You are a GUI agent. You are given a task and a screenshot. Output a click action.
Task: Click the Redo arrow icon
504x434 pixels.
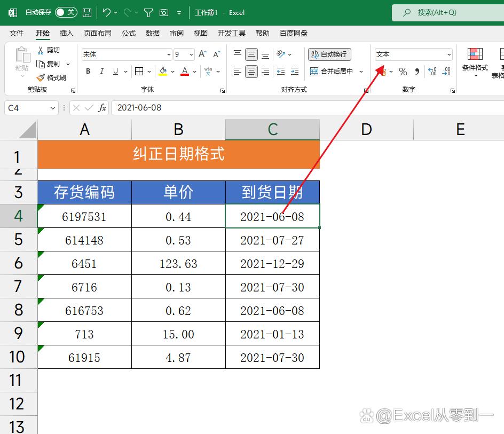coord(127,12)
